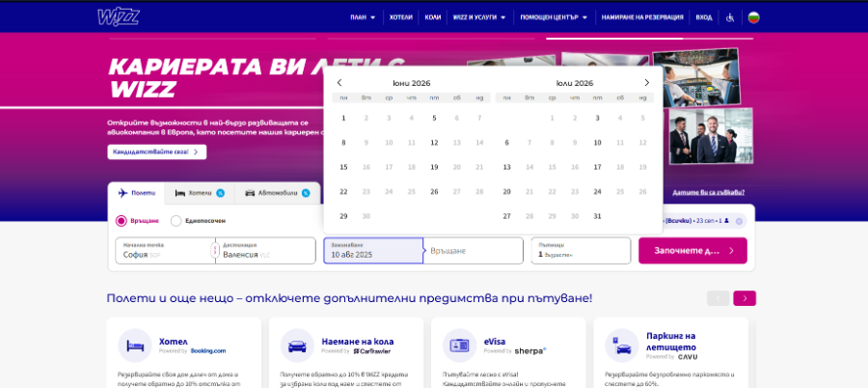Click the Кандидатствайте сега button

pos(156,152)
